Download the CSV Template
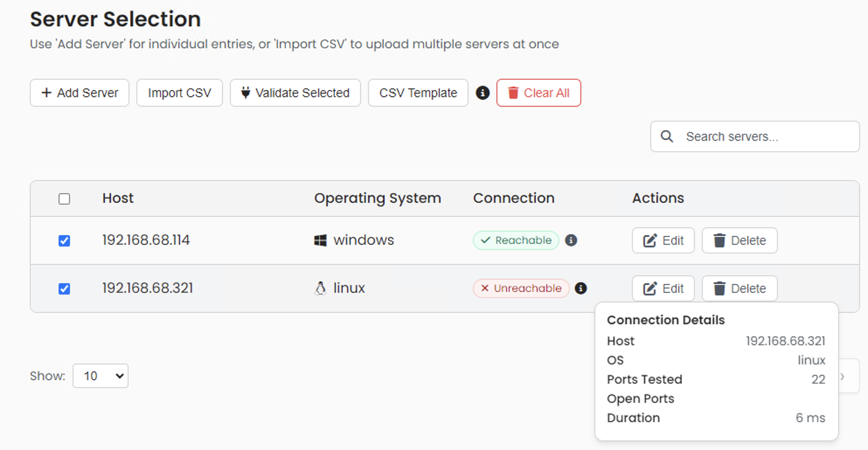 [418, 93]
